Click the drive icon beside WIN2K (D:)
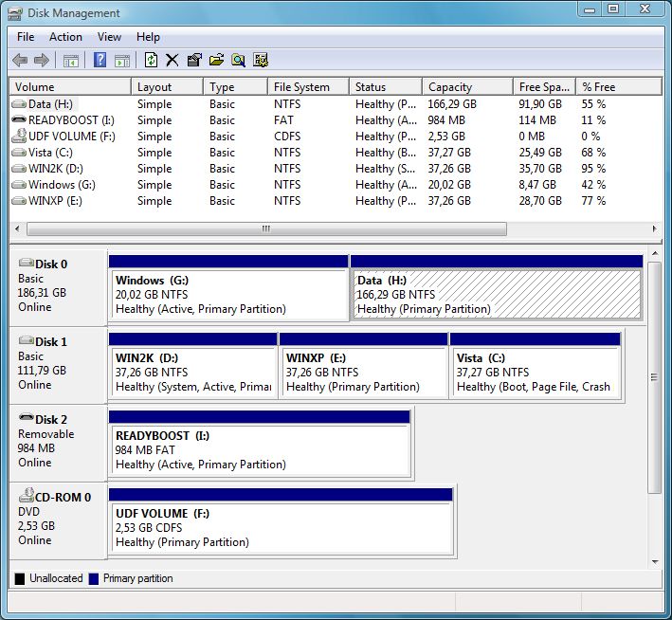 (x=19, y=169)
